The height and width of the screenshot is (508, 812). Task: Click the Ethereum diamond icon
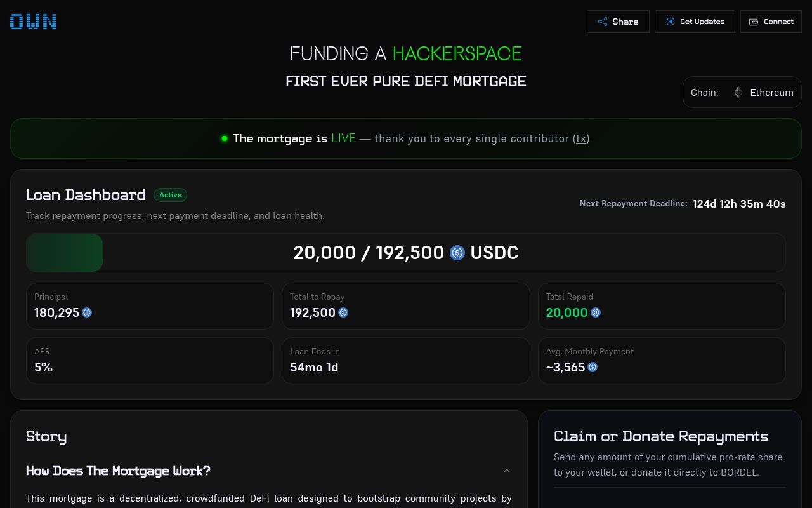point(738,92)
